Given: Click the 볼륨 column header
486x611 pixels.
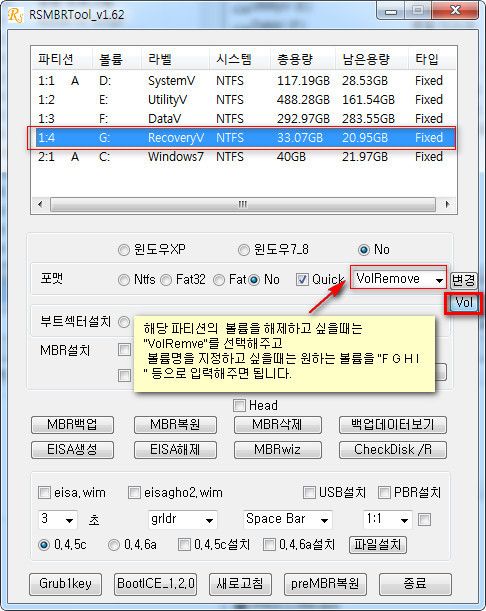Looking at the screenshot, I should (x=117, y=59).
